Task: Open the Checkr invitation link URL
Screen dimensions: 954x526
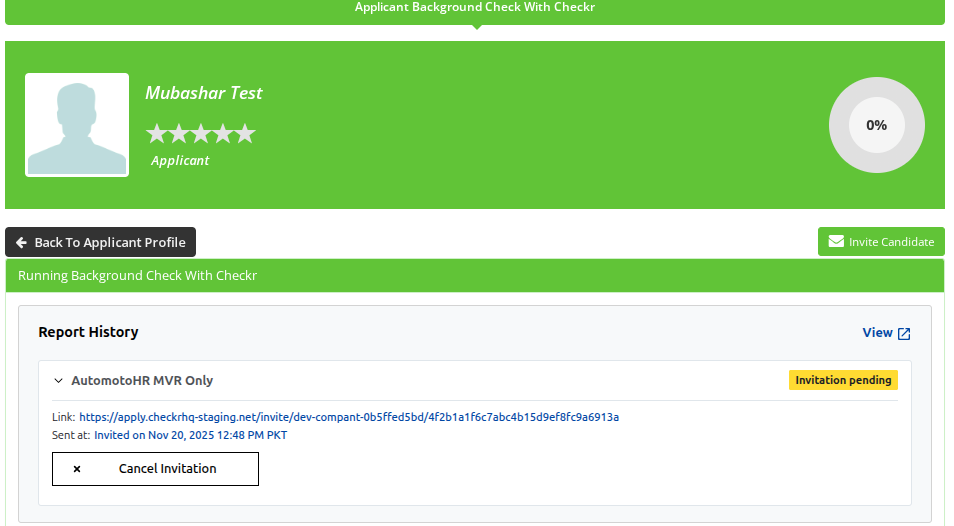Action: click(349, 417)
